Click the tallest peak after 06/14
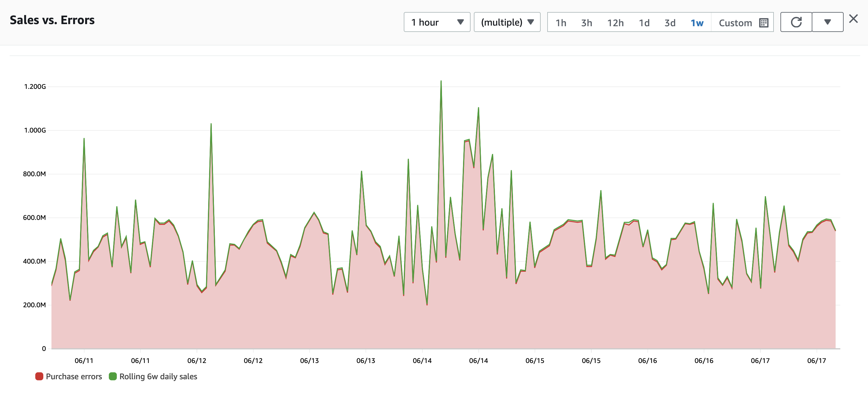Image resolution: width=868 pixels, height=394 pixels. [441, 81]
